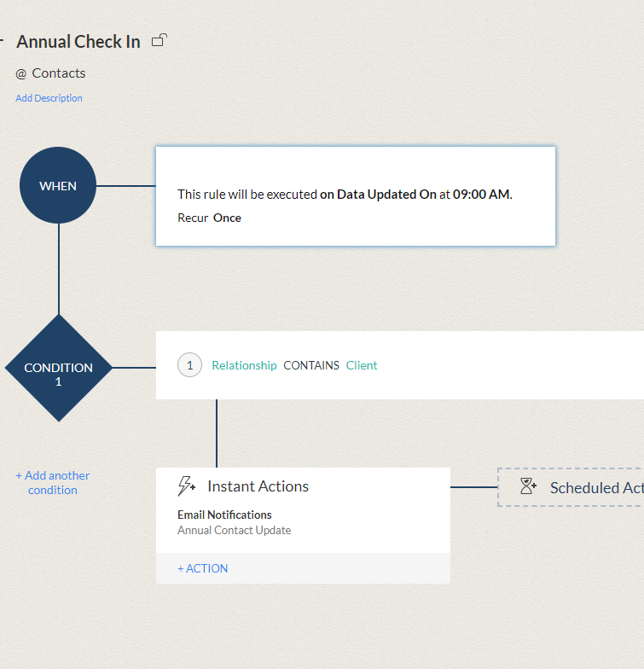Select the WHEN circle node
This screenshot has width=644, height=669.
coord(58,186)
